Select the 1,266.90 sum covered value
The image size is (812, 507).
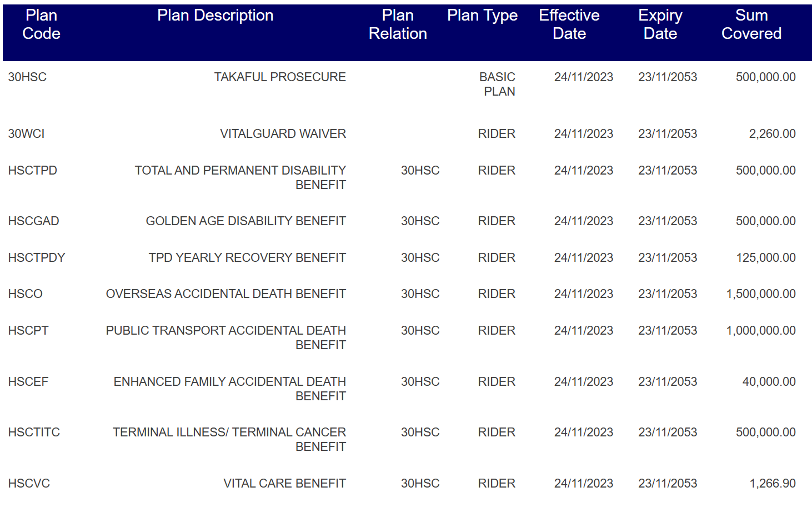click(x=773, y=484)
